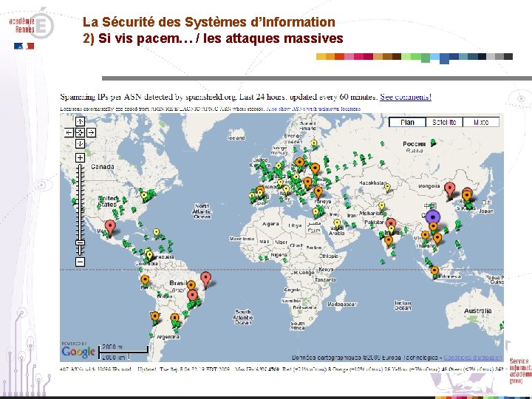Select the yellow marker near Finland
This screenshot has width=532, height=399.
tap(314, 143)
